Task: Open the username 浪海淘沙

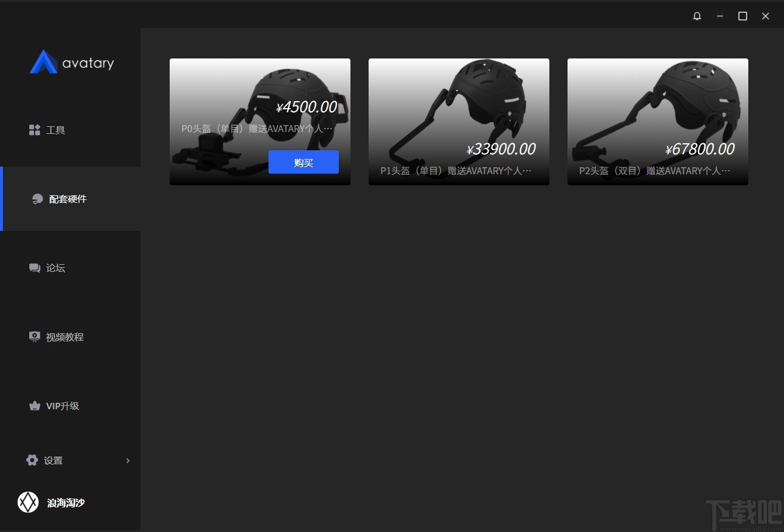Action: (66, 503)
